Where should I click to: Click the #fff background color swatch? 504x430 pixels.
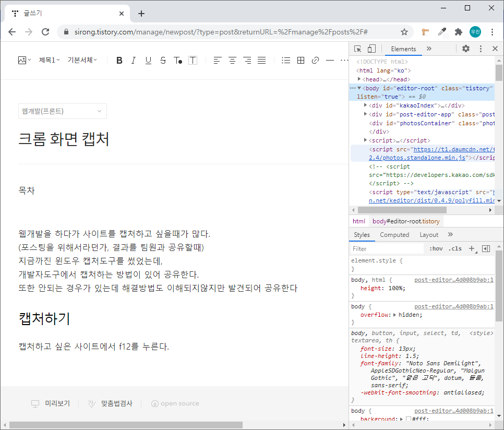408,419
